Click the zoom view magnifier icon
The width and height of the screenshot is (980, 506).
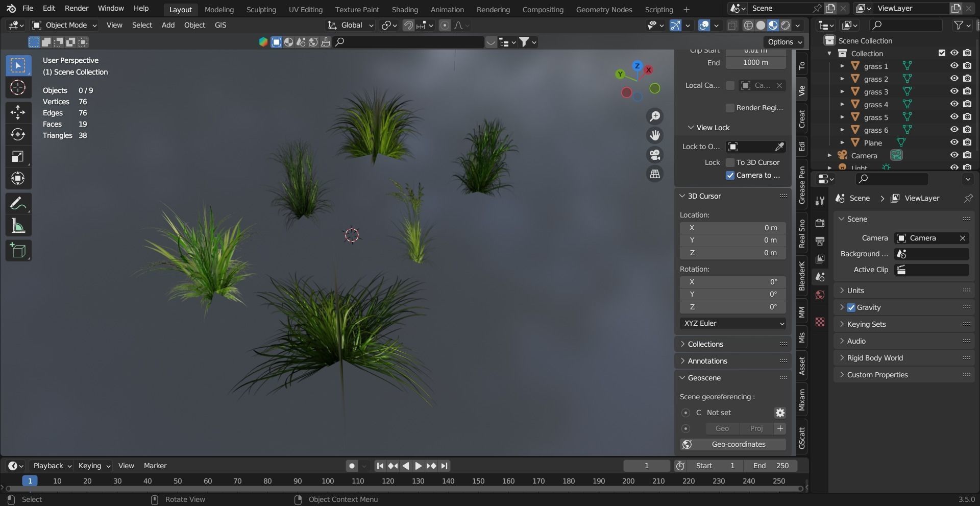655,116
